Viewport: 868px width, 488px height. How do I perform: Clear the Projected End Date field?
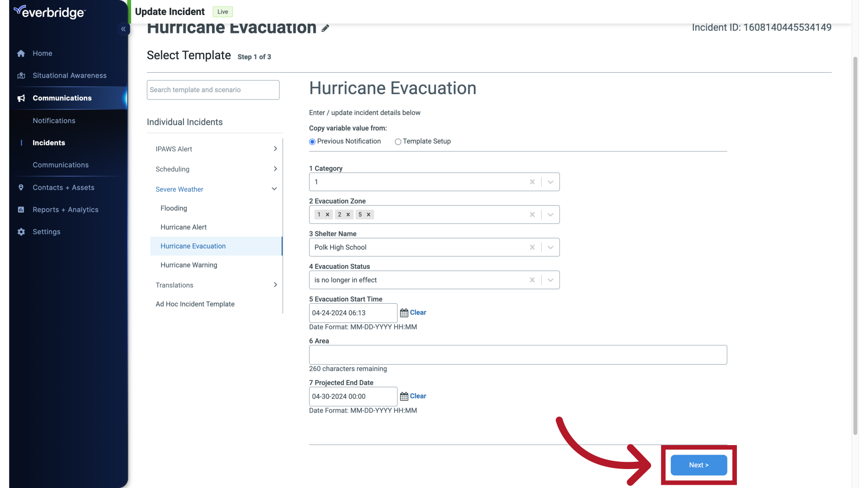[x=417, y=396]
